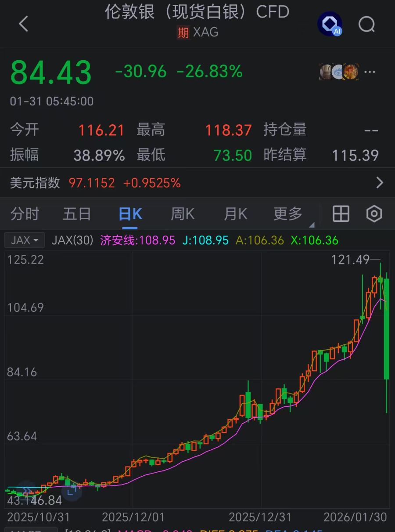
Task: Open the AI assistant icon
Action: coord(330,24)
